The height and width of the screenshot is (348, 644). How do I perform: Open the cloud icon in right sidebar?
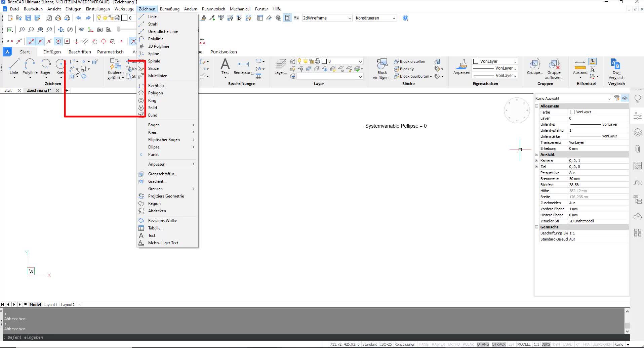[x=638, y=216]
